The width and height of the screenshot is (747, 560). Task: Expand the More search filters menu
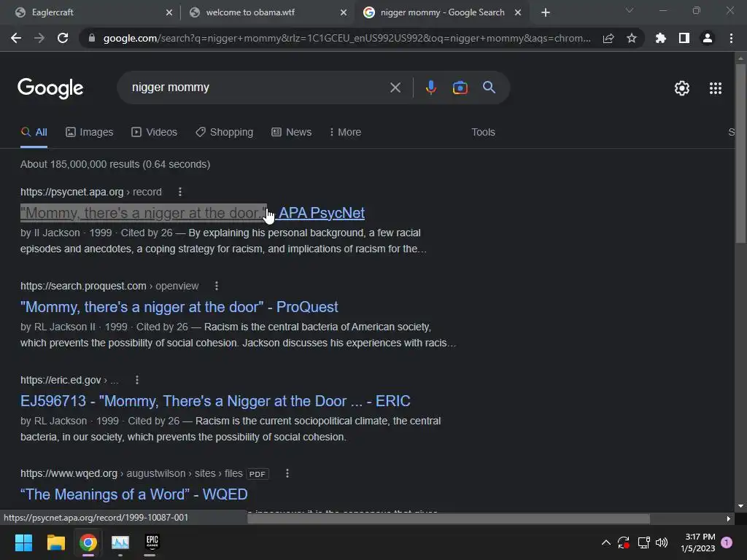pos(345,132)
